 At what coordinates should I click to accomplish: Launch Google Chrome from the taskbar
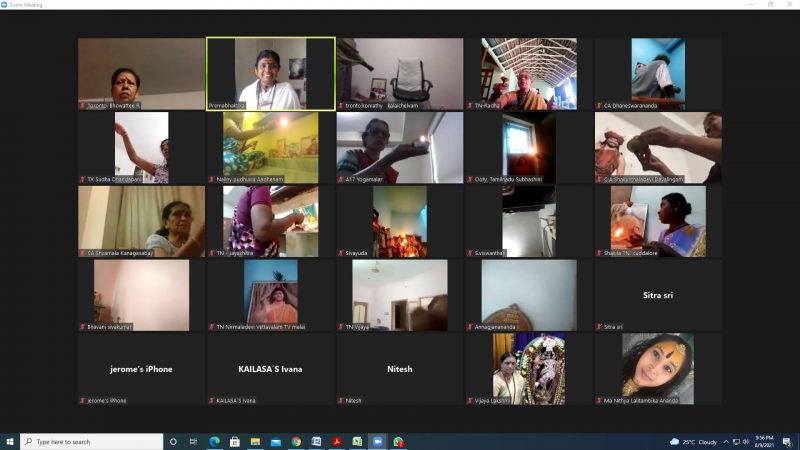point(296,441)
